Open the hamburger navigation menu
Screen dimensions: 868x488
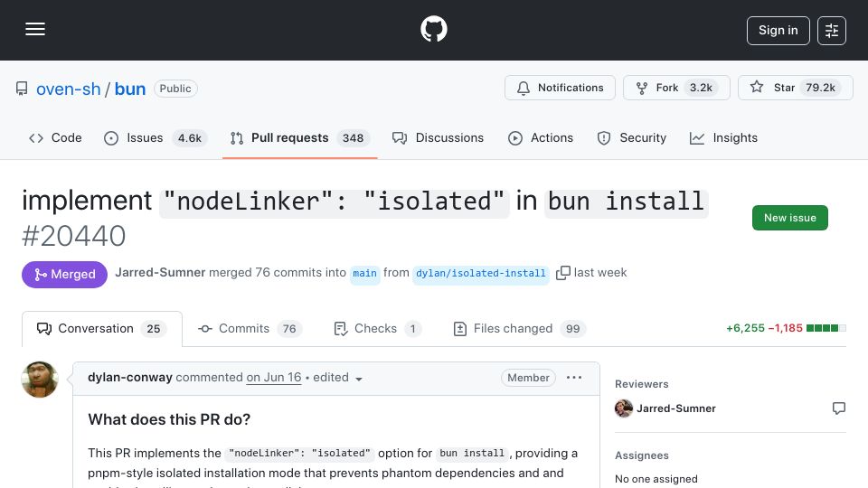[x=35, y=29]
